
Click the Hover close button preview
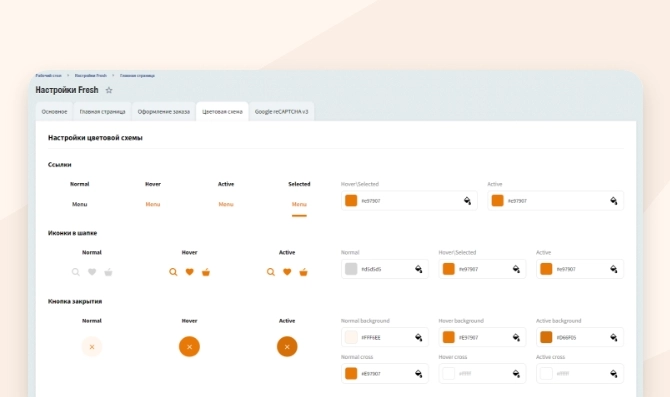click(x=189, y=347)
